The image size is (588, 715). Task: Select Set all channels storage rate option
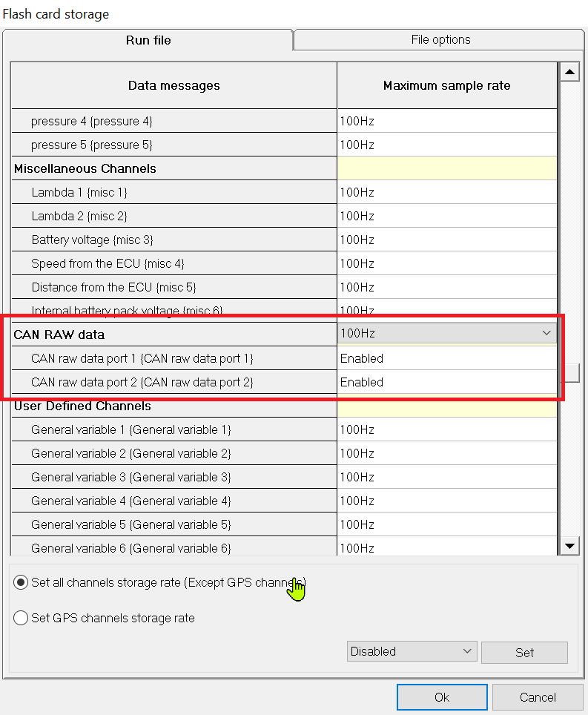pyautogui.click(x=22, y=582)
